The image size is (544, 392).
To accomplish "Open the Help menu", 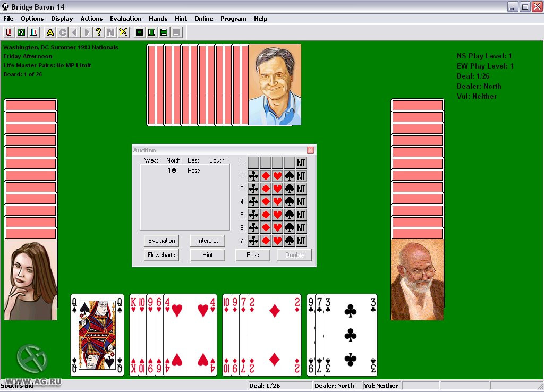I will (260, 19).
